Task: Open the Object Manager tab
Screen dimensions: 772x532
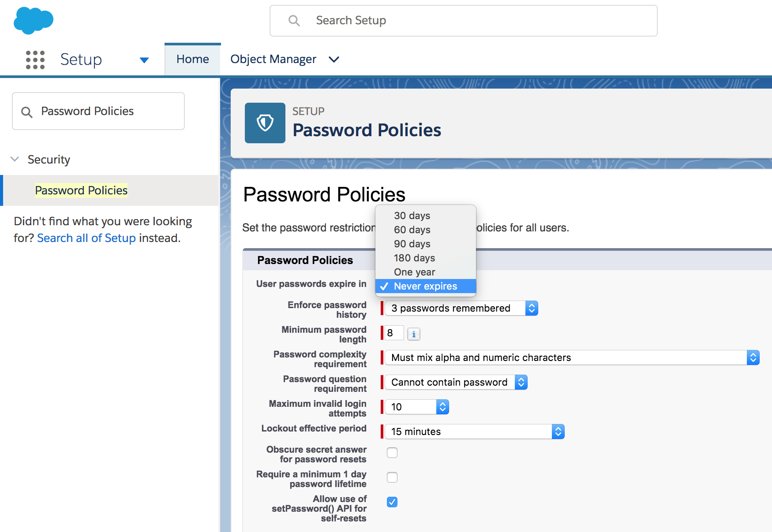Action: [273, 60]
